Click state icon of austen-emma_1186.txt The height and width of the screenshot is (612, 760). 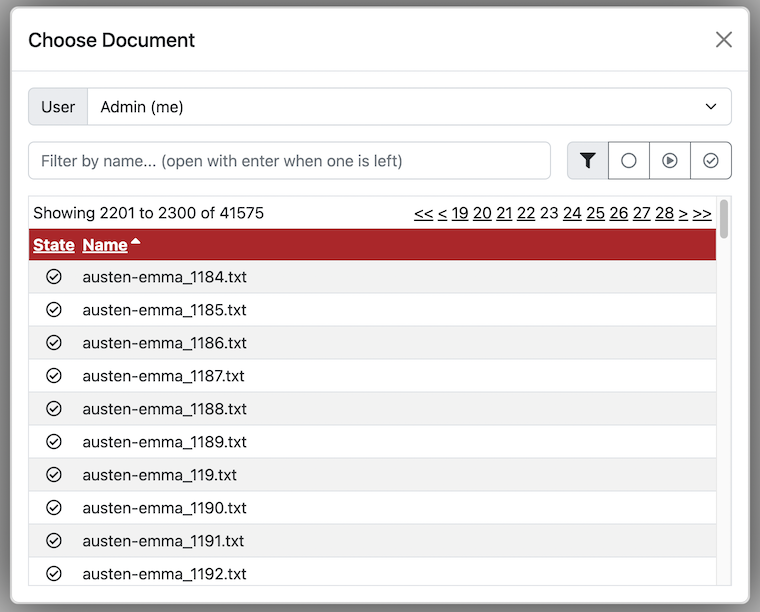(54, 343)
